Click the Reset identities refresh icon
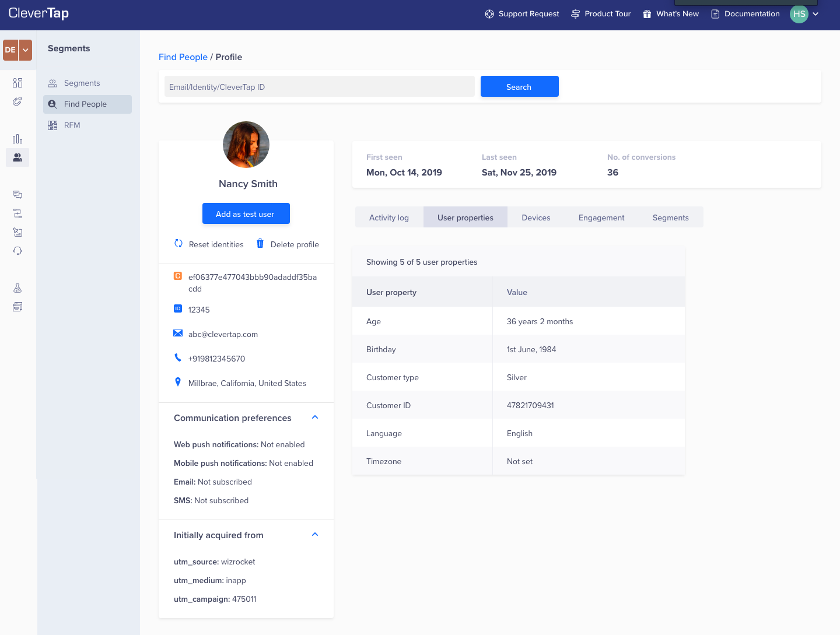 [x=178, y=244]
